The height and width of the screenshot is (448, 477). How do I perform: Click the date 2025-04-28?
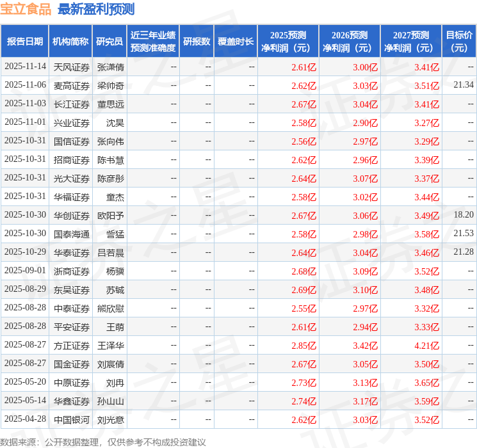25,419
